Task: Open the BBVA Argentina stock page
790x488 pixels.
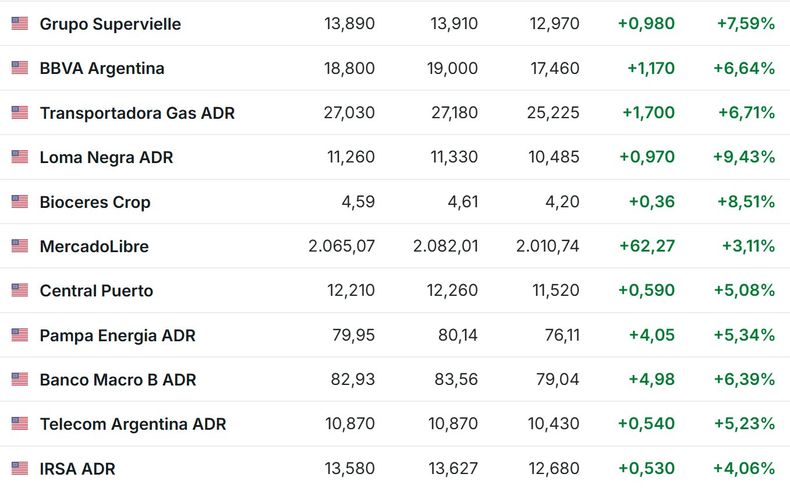Action: [102, 68]
